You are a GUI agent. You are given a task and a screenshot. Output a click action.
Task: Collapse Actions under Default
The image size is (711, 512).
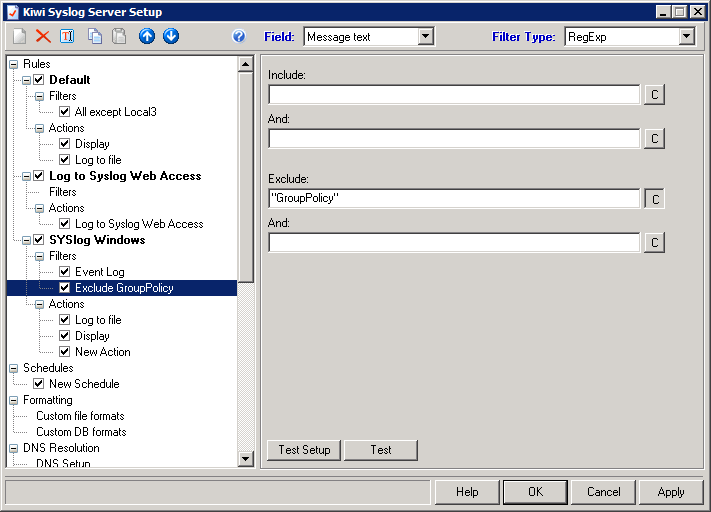(x=39, y=128)
